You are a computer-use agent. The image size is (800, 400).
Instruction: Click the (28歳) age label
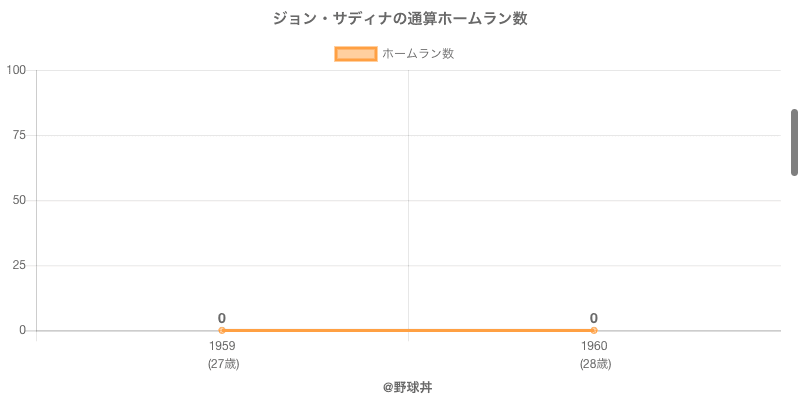(x=595, y=364)
